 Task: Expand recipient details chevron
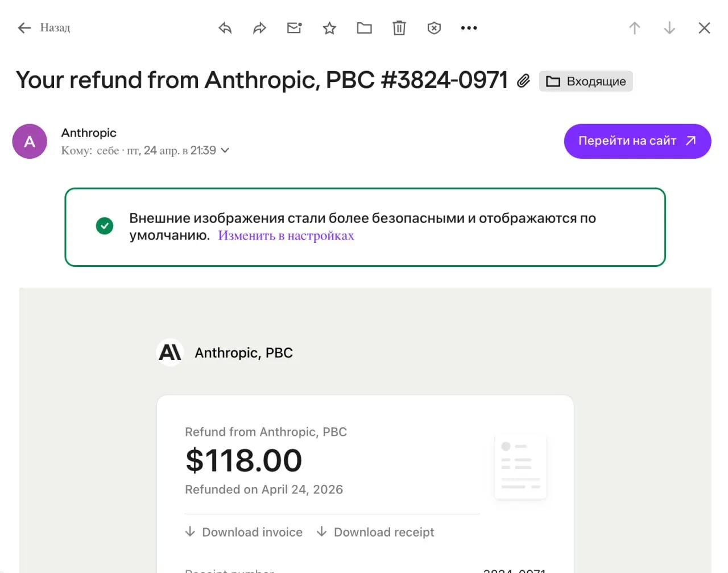(x=225, y=150)
